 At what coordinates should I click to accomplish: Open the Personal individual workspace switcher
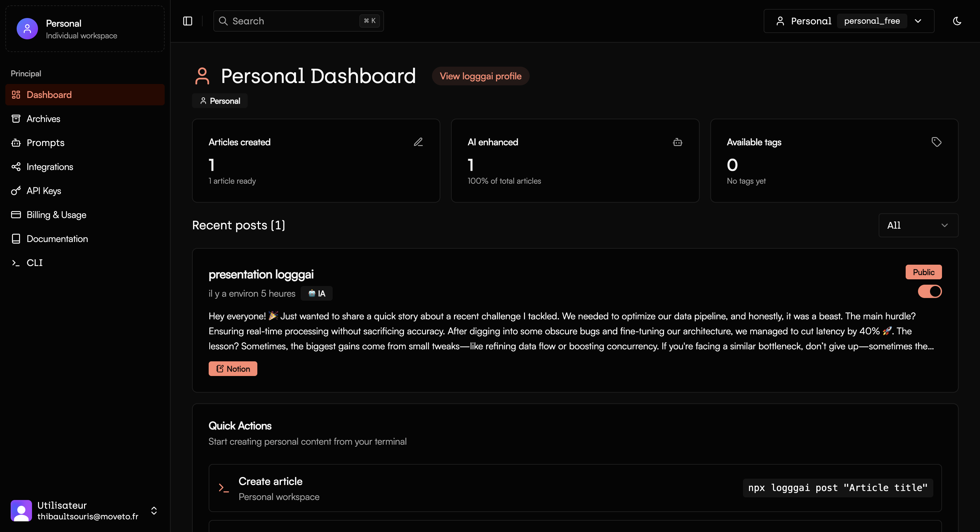[x=85, y=29]
